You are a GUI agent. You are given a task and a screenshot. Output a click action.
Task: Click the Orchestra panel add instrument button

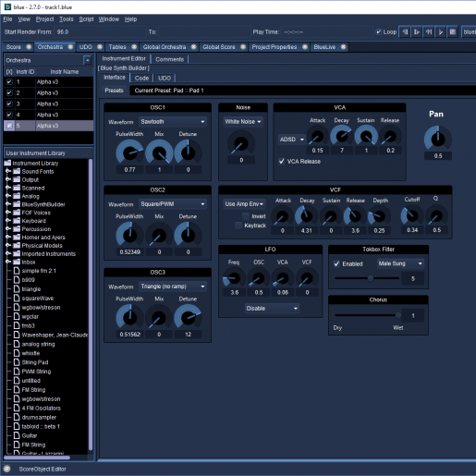tap(88, 60)
